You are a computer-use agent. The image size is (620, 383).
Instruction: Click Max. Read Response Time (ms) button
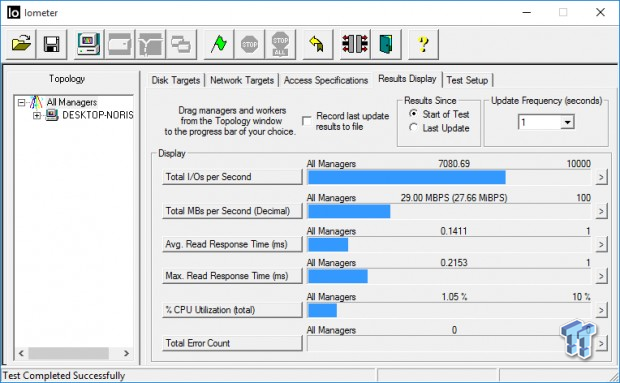pos(232,276)
